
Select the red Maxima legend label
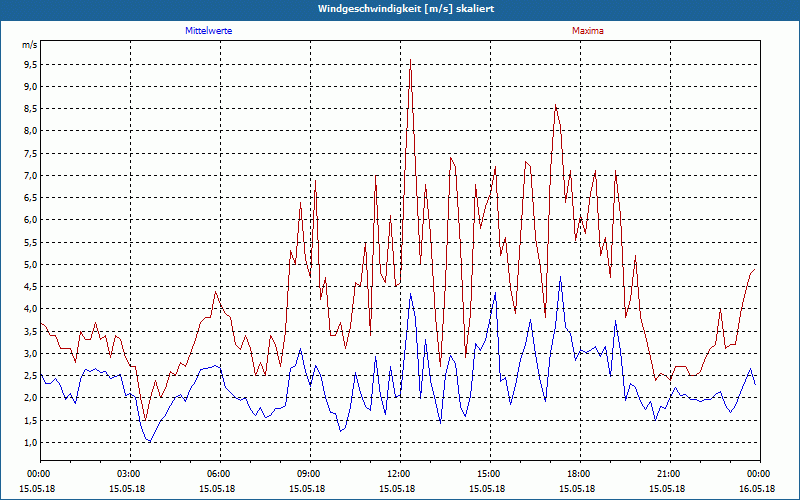coord(588,31)
